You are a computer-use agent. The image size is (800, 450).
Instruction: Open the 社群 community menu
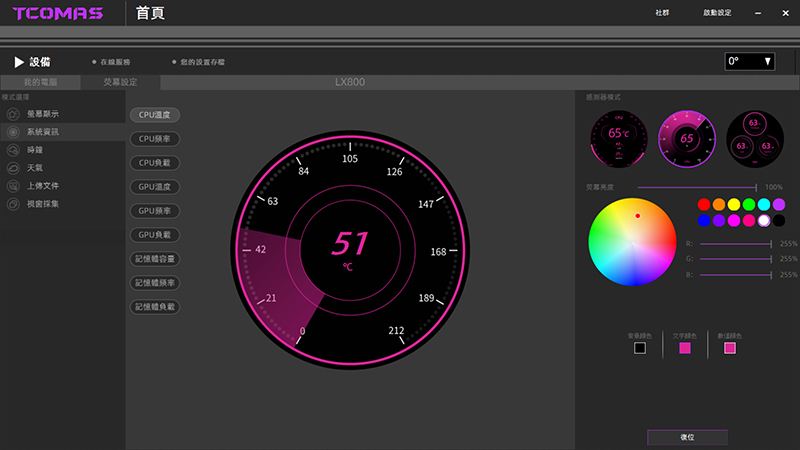(x=662, y=13)
